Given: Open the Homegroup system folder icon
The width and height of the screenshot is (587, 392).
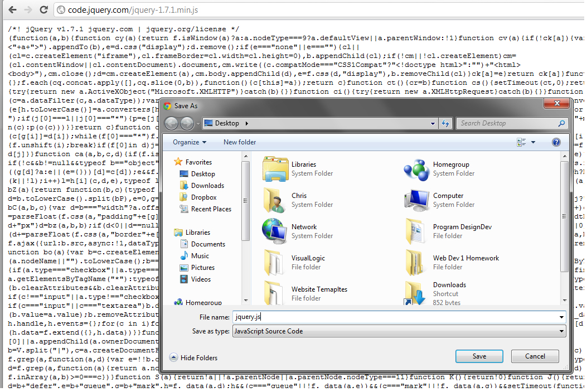Looking at the screenshot, I should pos(416,168).
